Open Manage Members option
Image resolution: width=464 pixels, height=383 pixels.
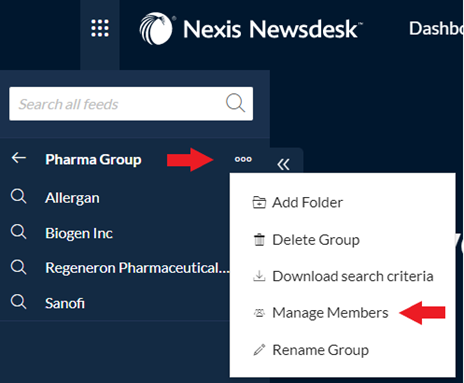click(320, 313)
